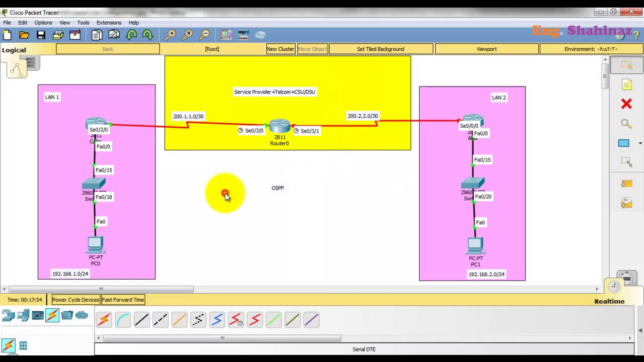Click Router0 in service provider area
The width and height of the screenshot is (644, 362).
280,127
